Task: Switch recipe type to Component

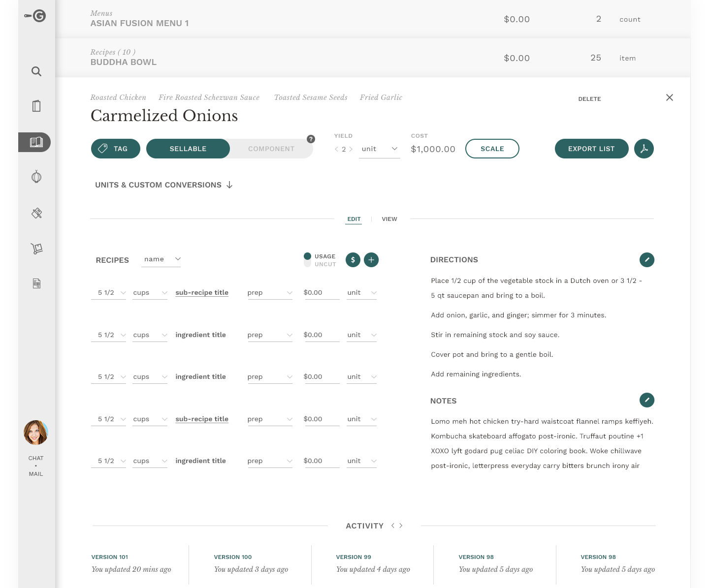Action: click(x=271, y=149)
